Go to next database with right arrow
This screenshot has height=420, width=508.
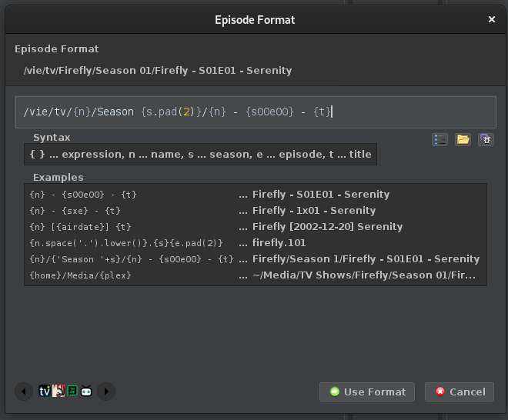click(106, 392)
